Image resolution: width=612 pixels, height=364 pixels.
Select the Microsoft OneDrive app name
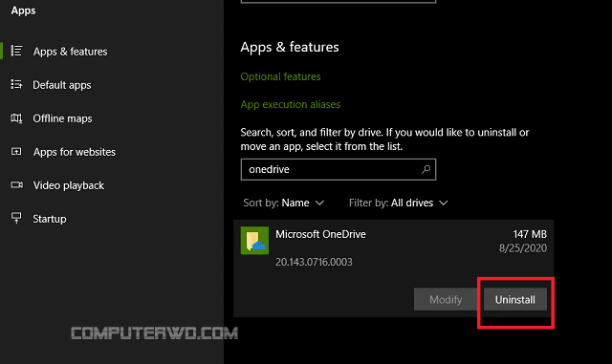[320, 234]
